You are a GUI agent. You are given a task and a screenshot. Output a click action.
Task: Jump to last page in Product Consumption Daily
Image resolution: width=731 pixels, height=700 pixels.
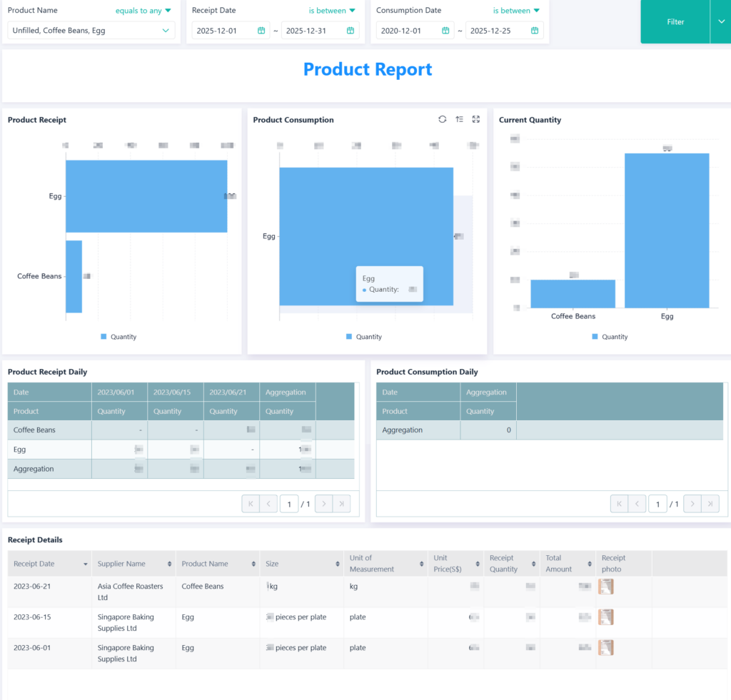pos(710,504)
